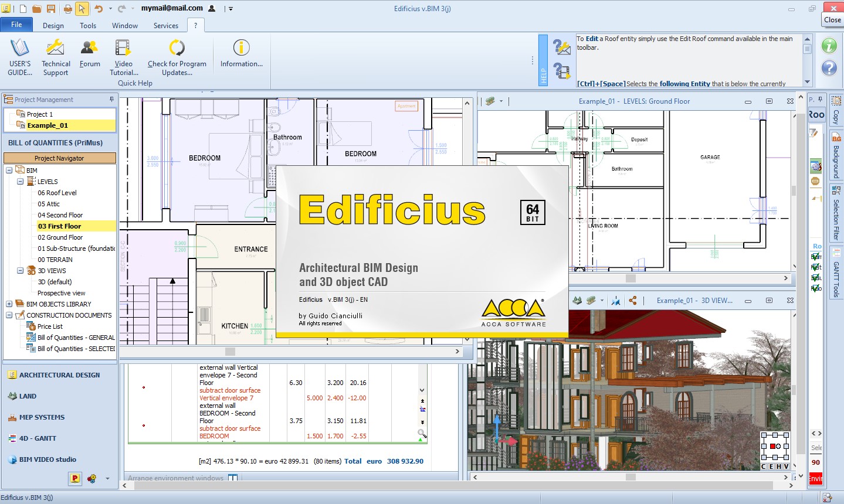Image resolution: width=844 pixels, height=504 pixels.
Task: Open the 4D - GANTT environment
Action: tap(32, 438)
